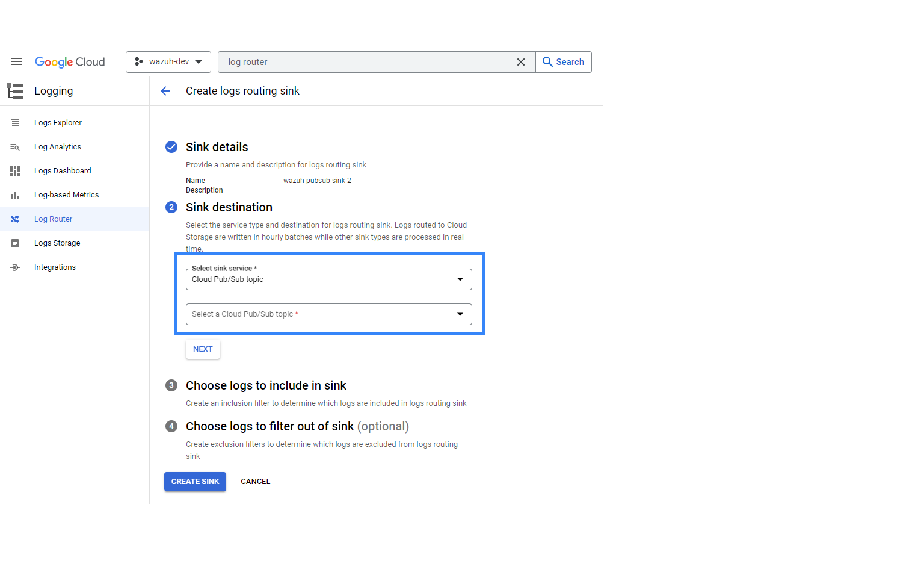Click the Google Cloud logo
This screenshot has height=578, width=924.
70,62
